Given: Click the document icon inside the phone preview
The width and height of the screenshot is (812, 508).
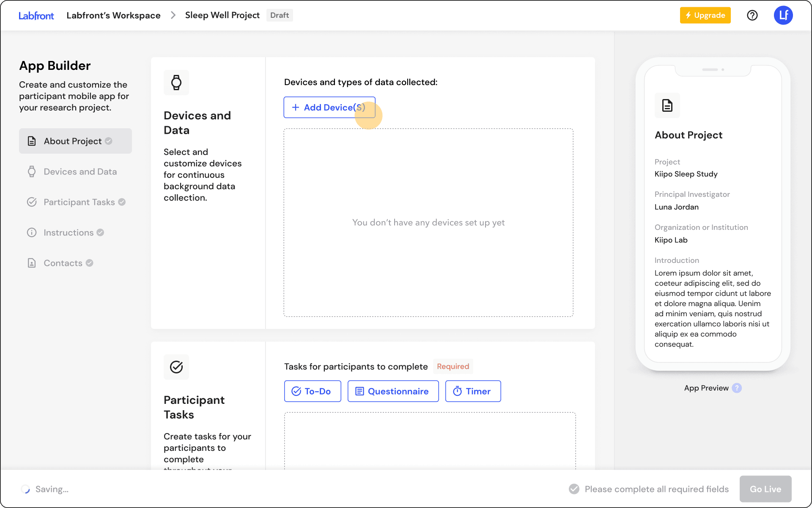Looking at the screenshot, I should (x=667, y=105).
